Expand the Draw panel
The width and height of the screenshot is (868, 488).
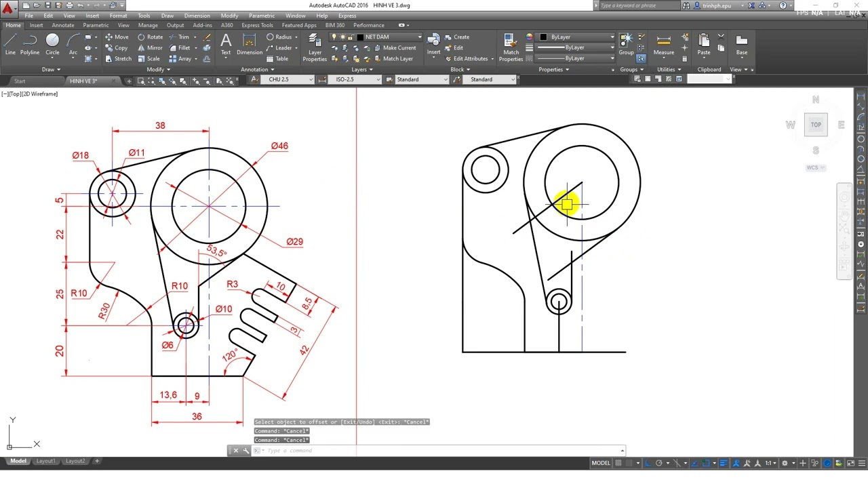click(x=51, y=70)
